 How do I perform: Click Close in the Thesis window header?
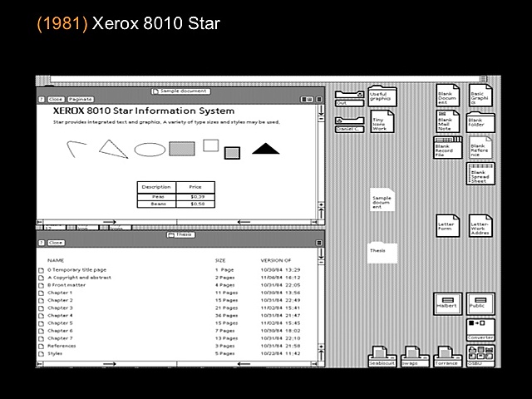(x=56, y=243)
